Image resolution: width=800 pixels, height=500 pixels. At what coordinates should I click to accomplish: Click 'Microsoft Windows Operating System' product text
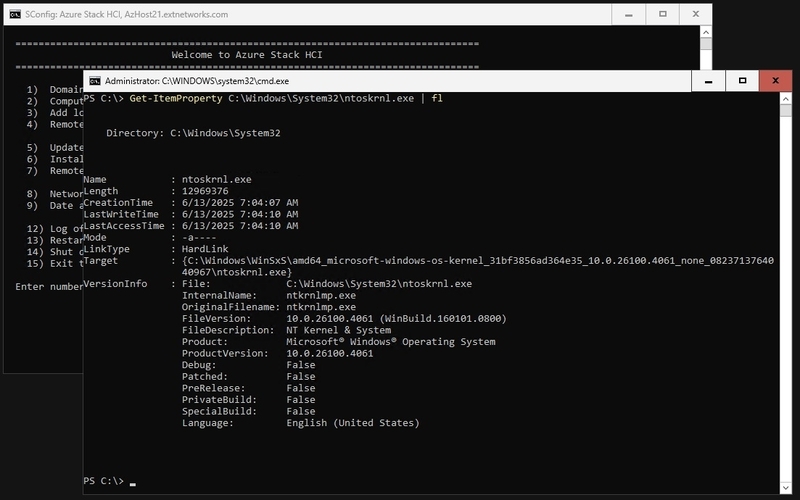(391, 342)
